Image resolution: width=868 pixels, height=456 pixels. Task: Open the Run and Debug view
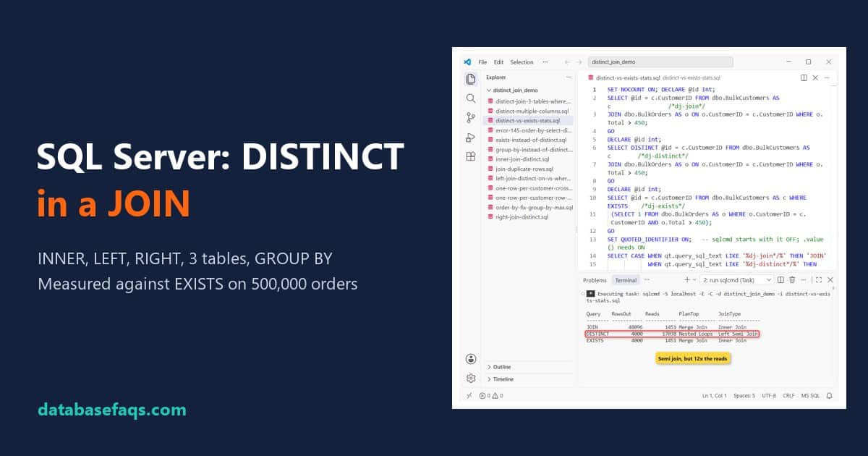[471, 137]
